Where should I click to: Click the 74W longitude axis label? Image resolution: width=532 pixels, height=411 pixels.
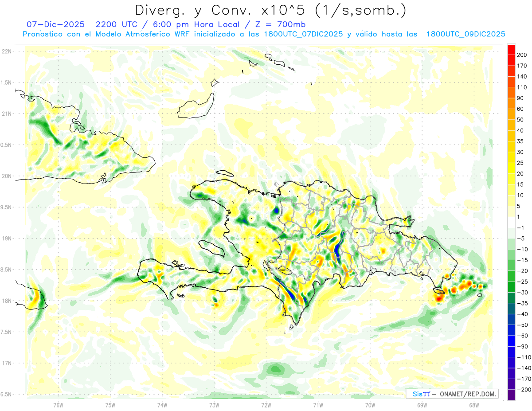click(x=162, y=405)
